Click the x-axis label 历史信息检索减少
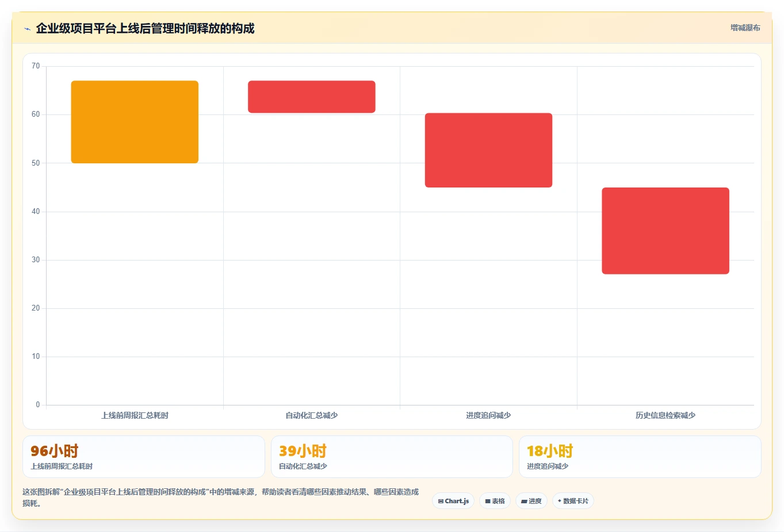 (x=666, y=415)
